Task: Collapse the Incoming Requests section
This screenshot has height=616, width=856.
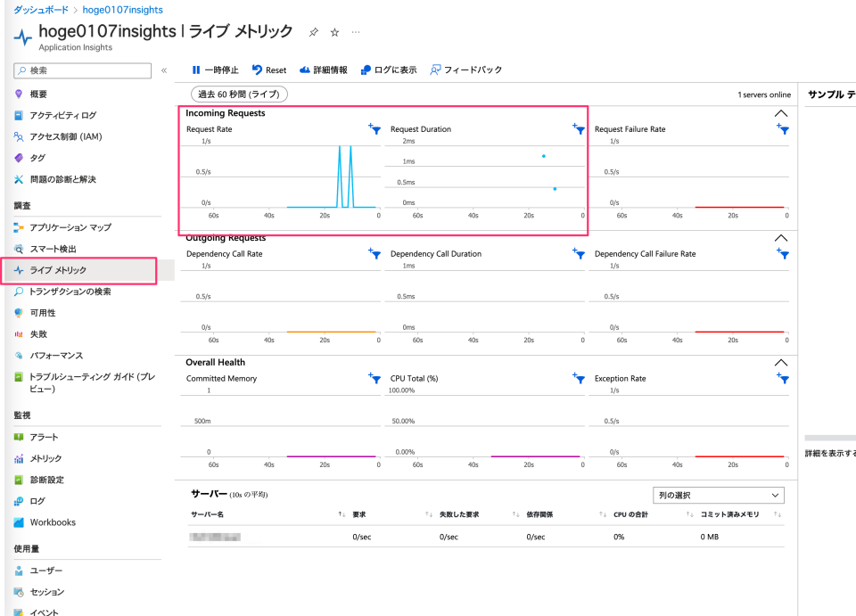Action: coord(781,112)
